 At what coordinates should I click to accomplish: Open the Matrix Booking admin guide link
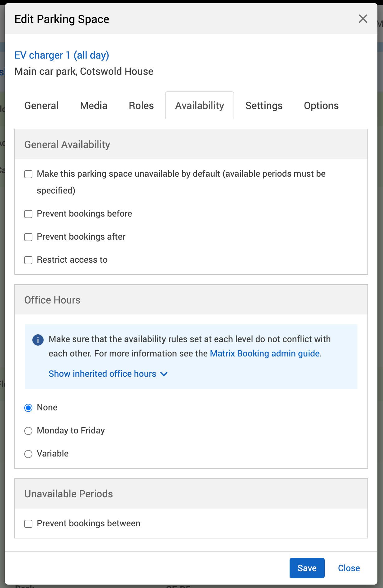265,354
